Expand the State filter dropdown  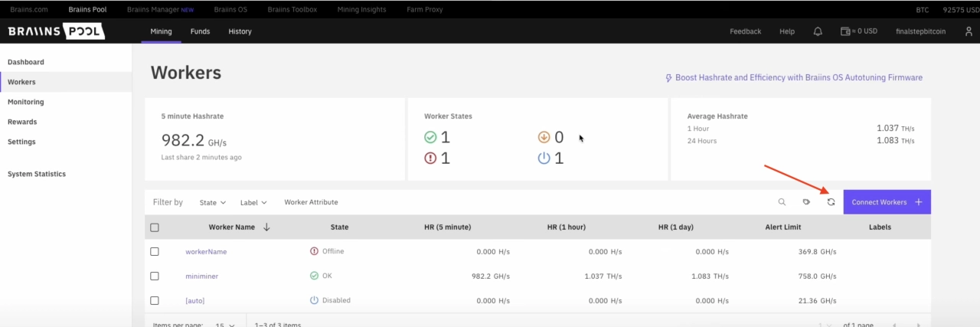(213, 202)
